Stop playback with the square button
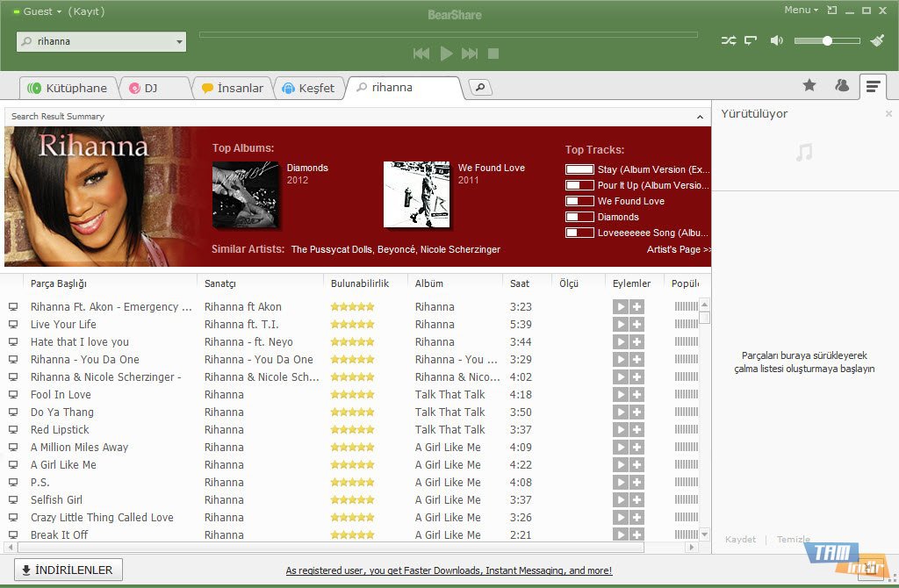This screenshot has height=588, width=899. pos(493,54)
